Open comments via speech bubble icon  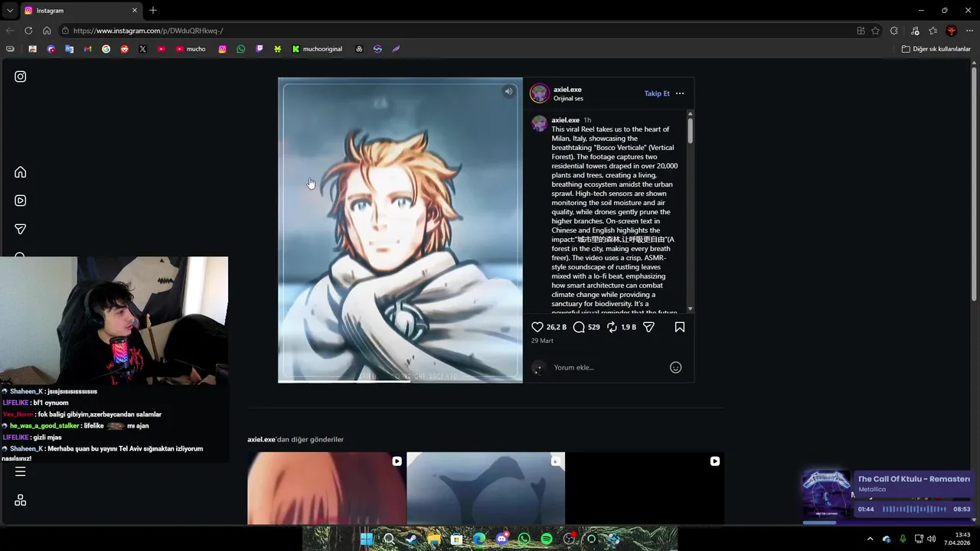[x=579, y=327]
